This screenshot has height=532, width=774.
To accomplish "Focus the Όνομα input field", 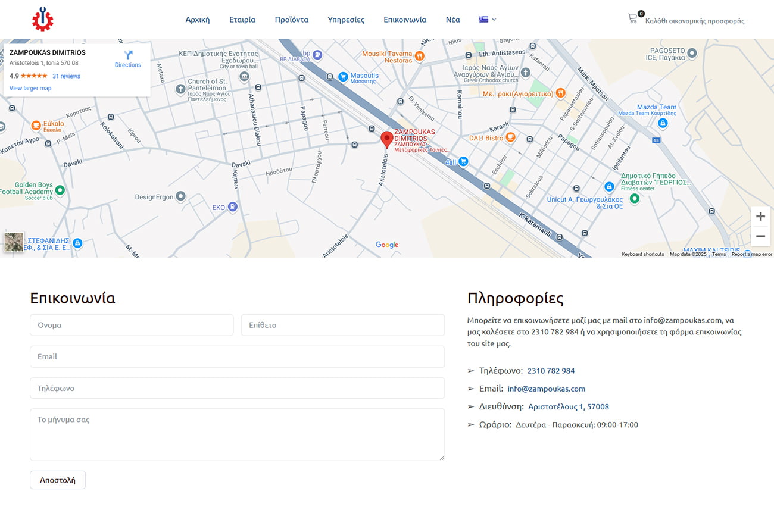I will click(x=132, y=325).
